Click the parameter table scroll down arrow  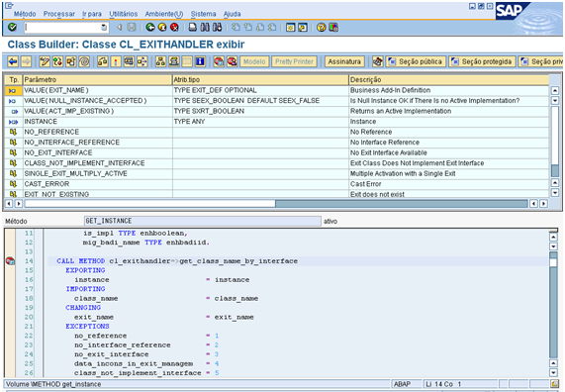click(x=555, y=193)
